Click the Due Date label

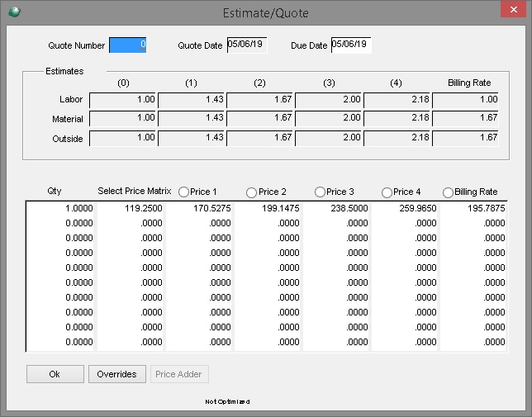pyautogui.click(x=309, y=45)
